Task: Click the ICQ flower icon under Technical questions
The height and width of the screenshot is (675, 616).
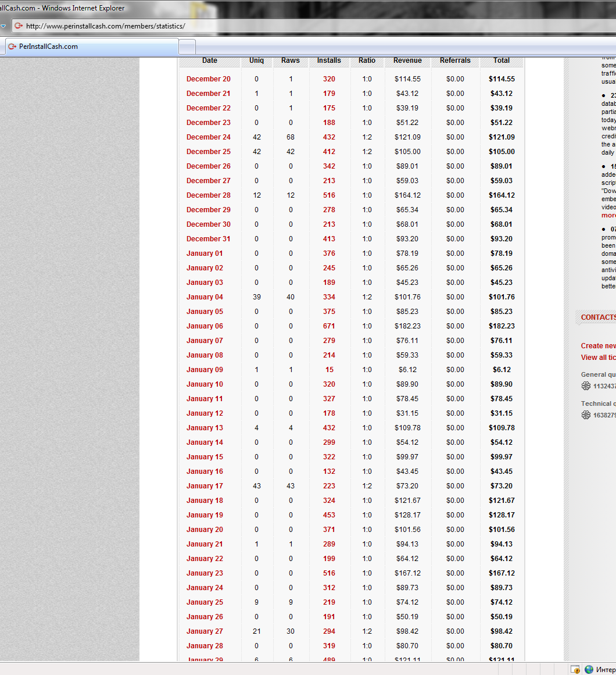Action: click(x=586, y=415)
